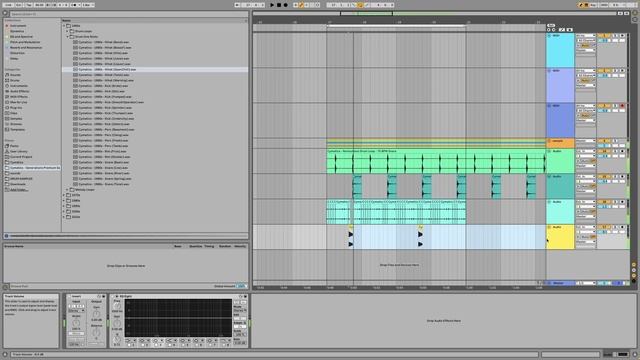
Task: Toggle the red arm button on third track
Action: (622, 106)
